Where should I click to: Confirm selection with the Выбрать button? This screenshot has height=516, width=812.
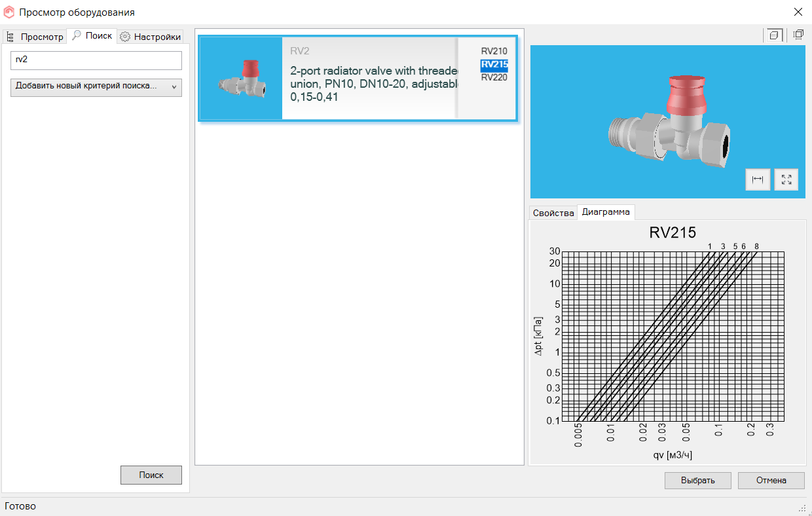697,480
